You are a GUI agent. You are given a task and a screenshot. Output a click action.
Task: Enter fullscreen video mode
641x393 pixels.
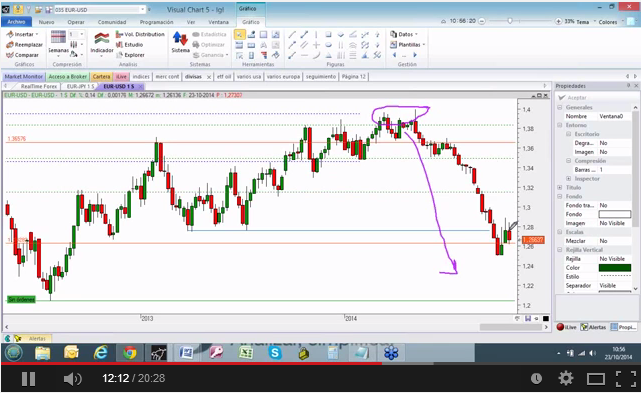626,379
